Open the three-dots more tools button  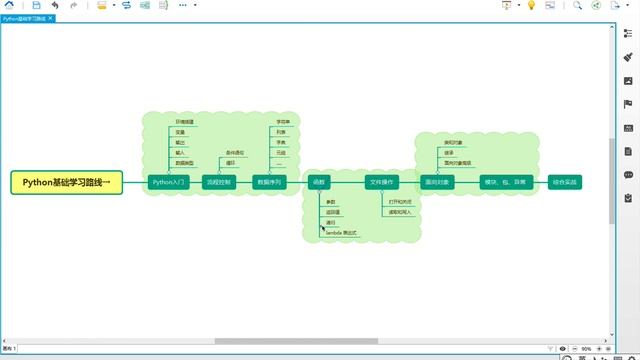point(182,5)
